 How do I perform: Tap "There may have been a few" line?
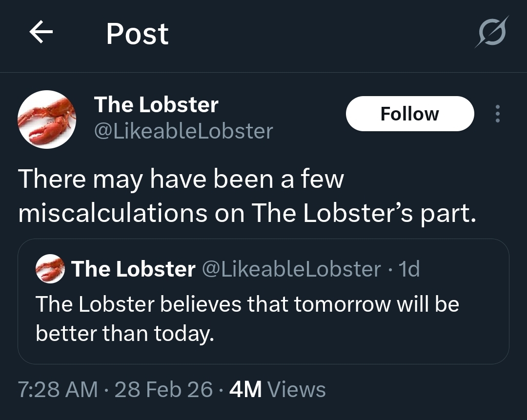coord(181,180)
